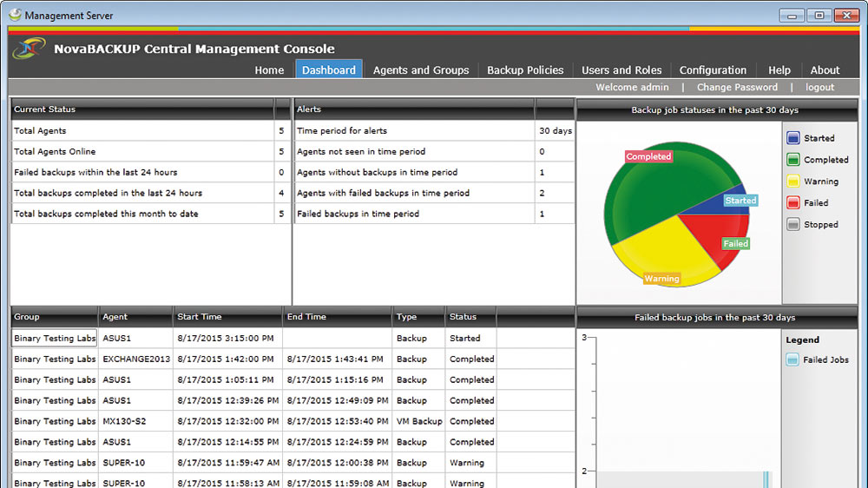Select Agents with failed backups row
The height and width of the screenshot is (488, 868).
(434, 193)
